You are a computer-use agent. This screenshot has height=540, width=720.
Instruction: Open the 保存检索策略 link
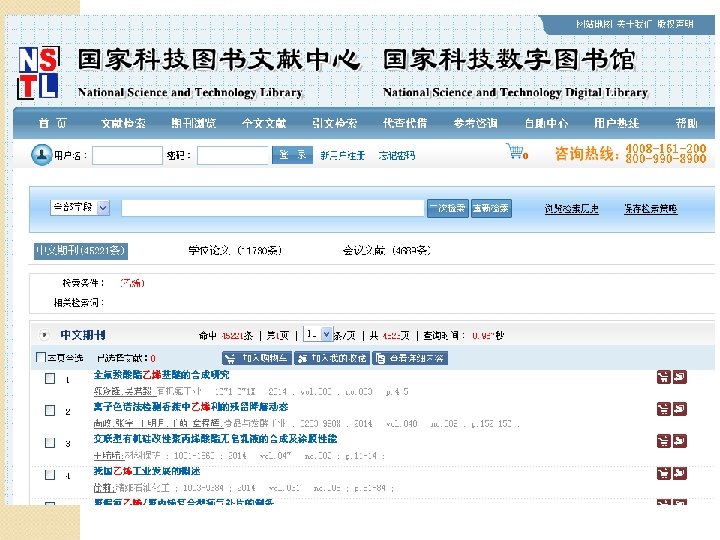pos(651,209)
